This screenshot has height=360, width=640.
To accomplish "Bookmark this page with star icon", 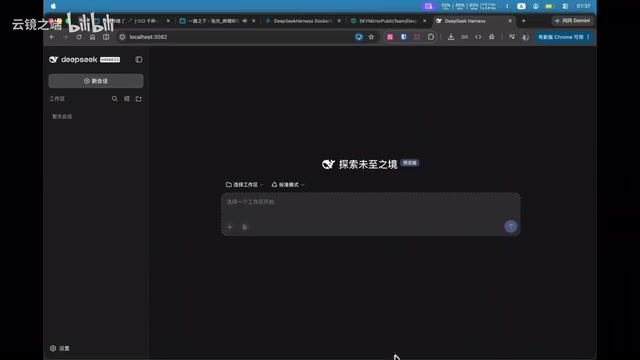I will pyautogui.click(x=371, y=37).
